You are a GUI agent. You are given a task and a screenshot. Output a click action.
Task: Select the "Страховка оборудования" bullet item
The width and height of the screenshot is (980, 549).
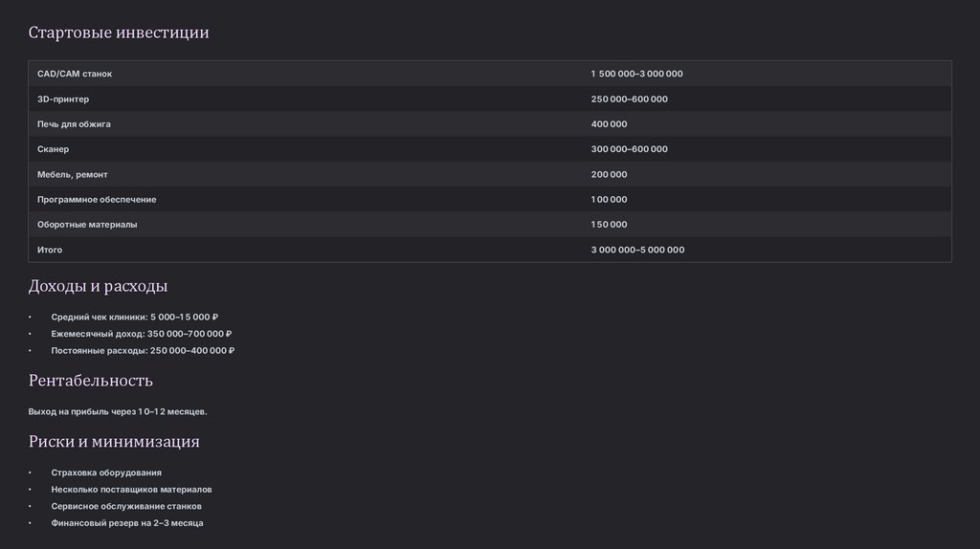[x=106, y=472]
